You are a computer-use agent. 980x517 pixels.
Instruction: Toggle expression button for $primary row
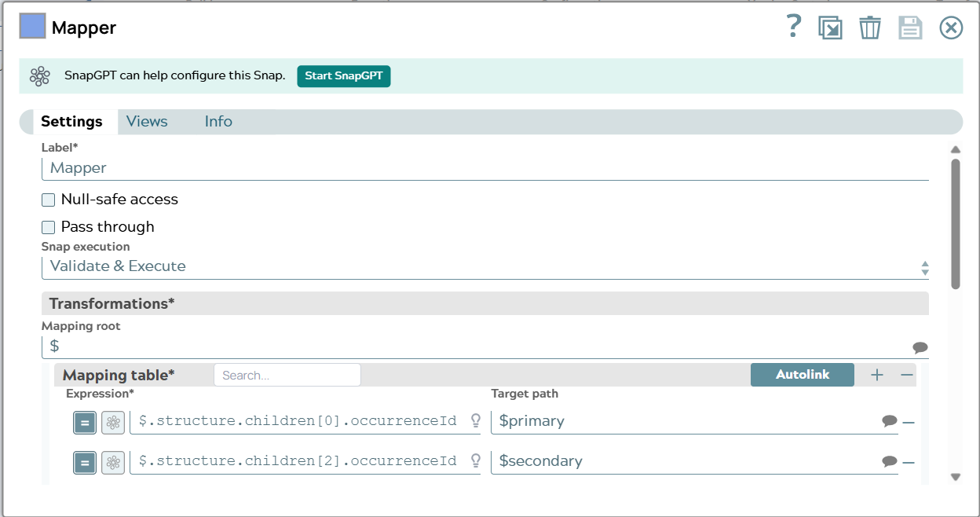coord(85,423)
